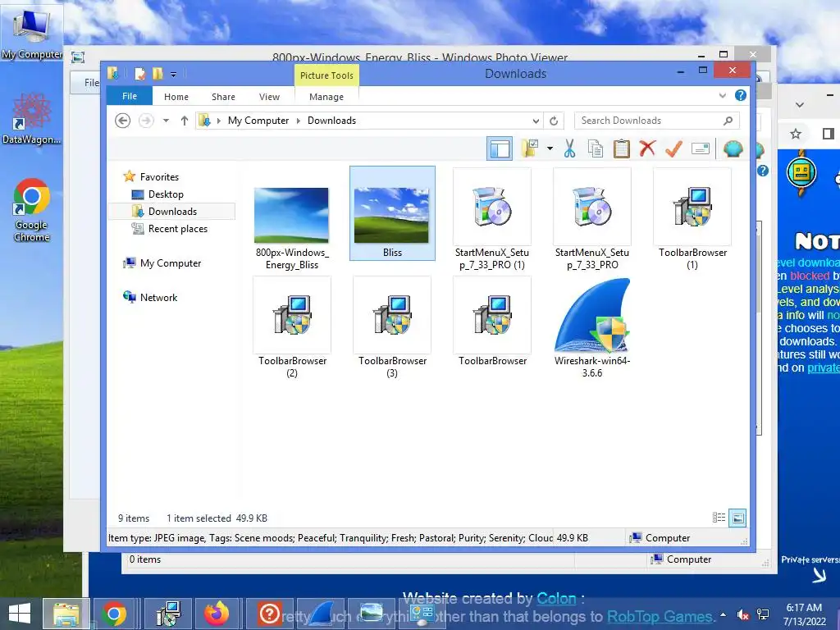
Task: Open the Manage tab under Picture Tools
Action: click(x=326, y=97)
